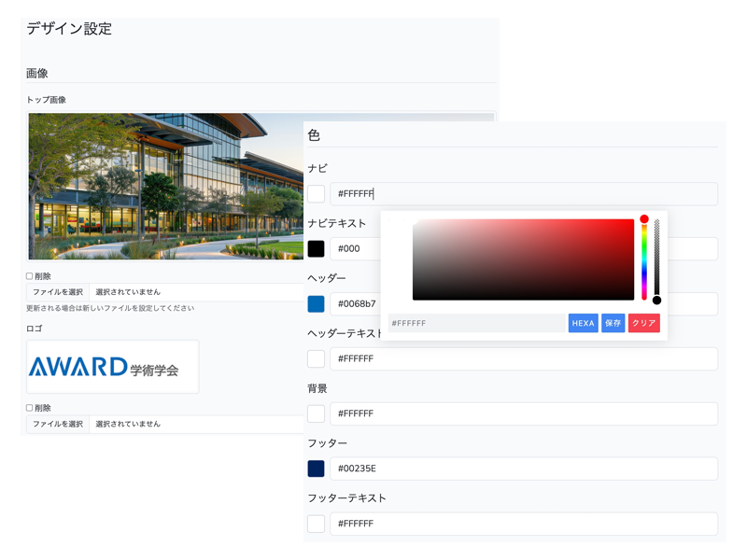
Task: Click the HEXA format button
Action: (x=583, y=323)
